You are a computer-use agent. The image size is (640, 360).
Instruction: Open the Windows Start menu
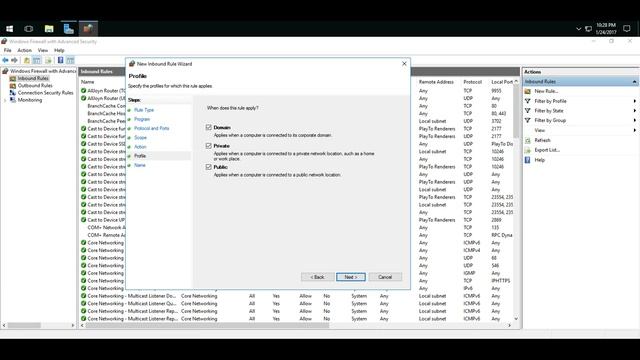tap(9, 29)
